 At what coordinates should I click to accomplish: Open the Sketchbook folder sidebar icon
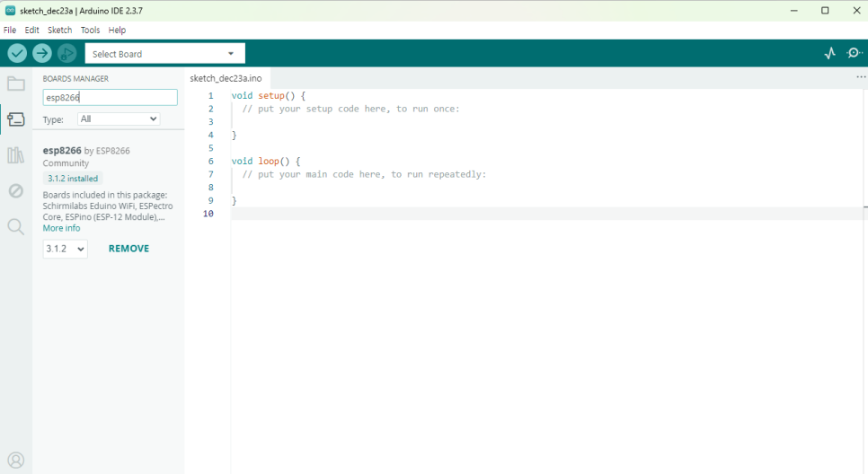point(16,83)
